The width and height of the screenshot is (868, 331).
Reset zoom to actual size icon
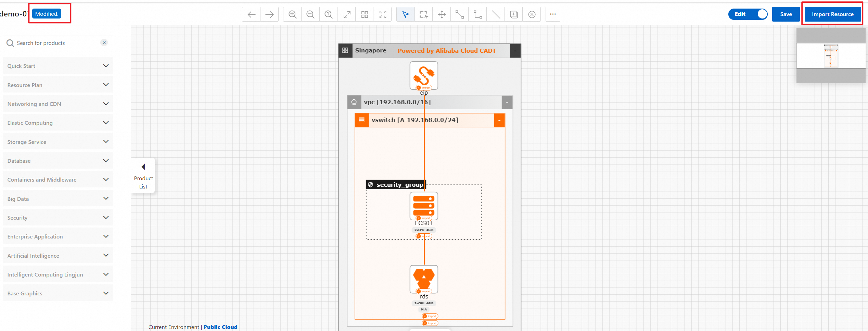click(x=329, y=14)
